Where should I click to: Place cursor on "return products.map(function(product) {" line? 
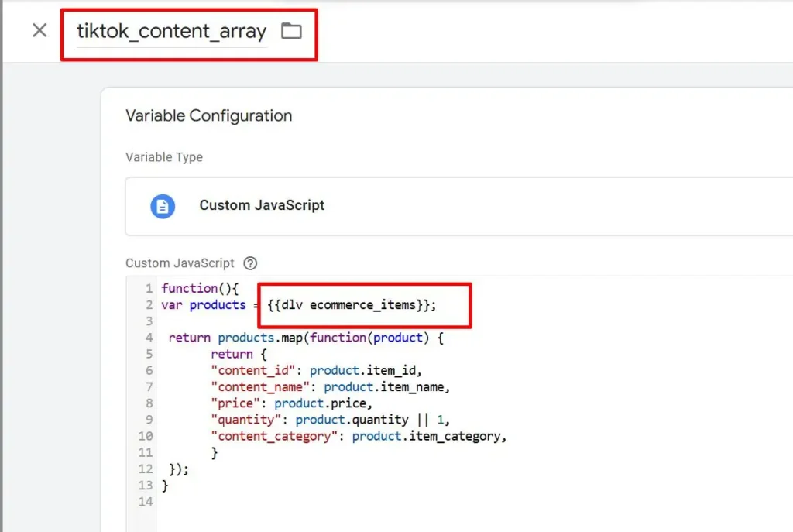[306, 338]
